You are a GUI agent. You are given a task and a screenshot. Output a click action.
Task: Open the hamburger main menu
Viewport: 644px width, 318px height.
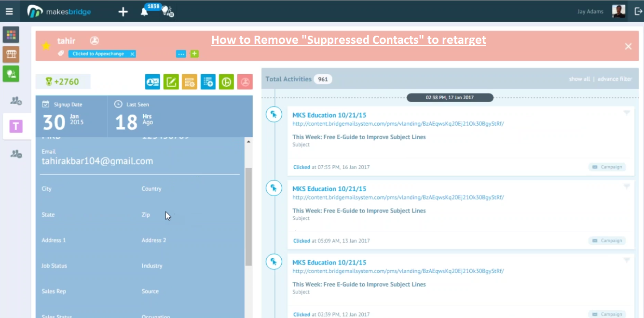coord(9,11)
